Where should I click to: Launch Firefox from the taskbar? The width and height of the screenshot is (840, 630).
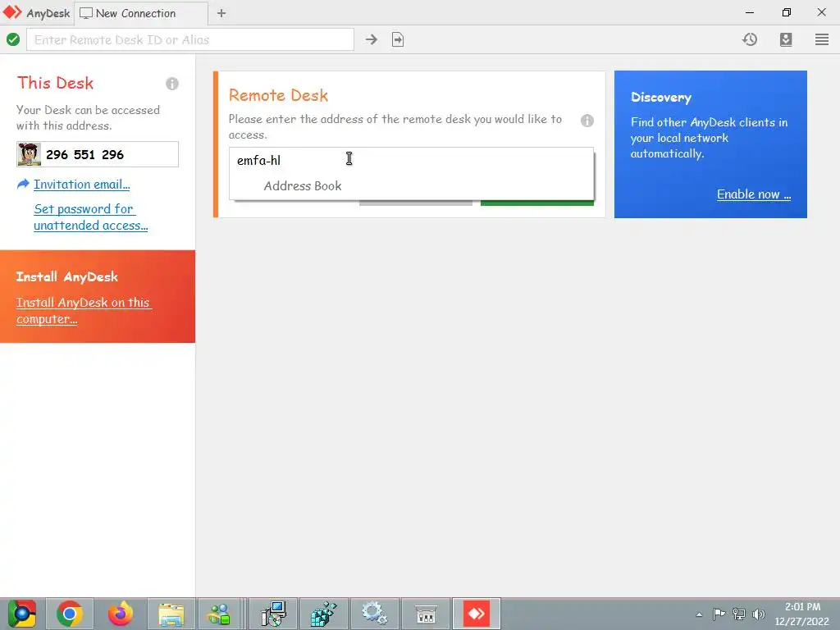coord(121,614)
